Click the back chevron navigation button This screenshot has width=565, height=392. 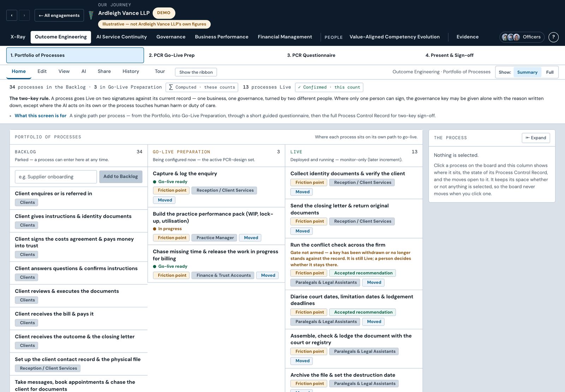(12, 15)
